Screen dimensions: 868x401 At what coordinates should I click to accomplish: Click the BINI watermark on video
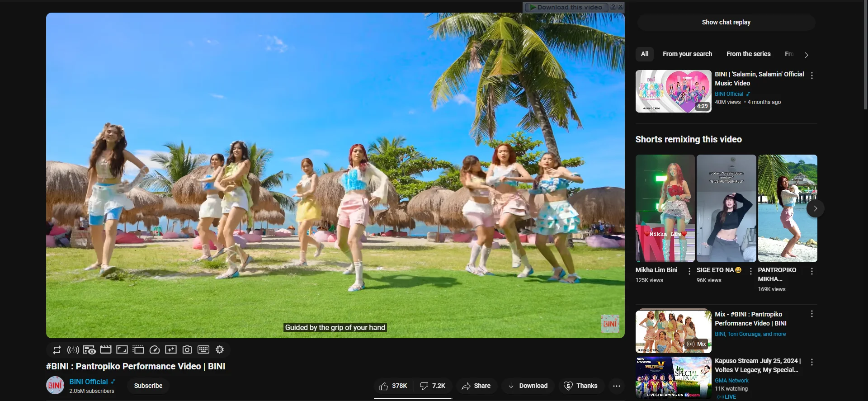pyautogui.click(x=610, y=324)
